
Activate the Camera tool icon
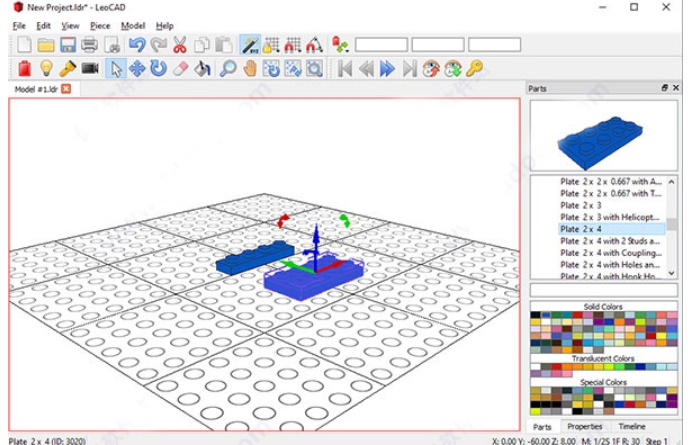point(90,68)
